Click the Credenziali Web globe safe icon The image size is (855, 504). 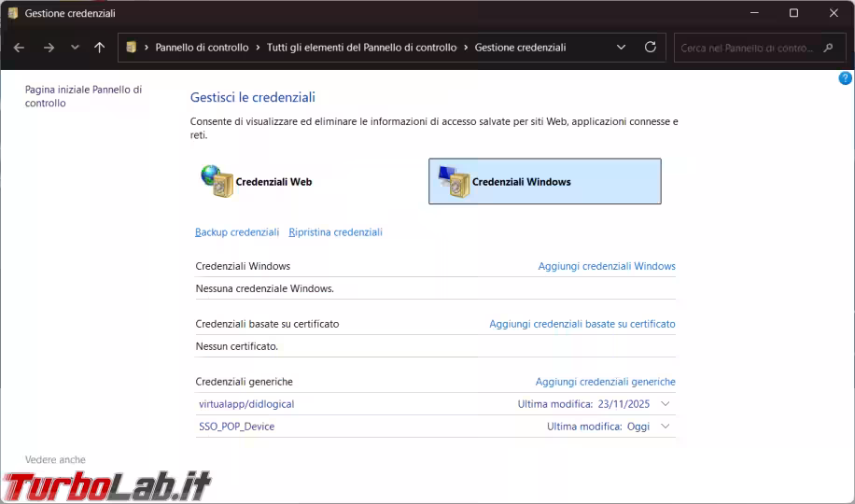pos(217,181)
